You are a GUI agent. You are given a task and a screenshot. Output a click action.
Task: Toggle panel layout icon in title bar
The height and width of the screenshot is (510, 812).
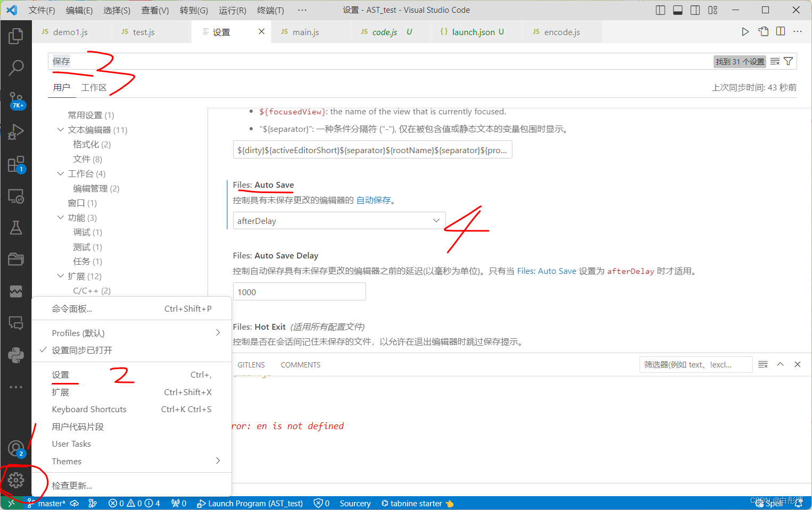(x=678, y=10)
